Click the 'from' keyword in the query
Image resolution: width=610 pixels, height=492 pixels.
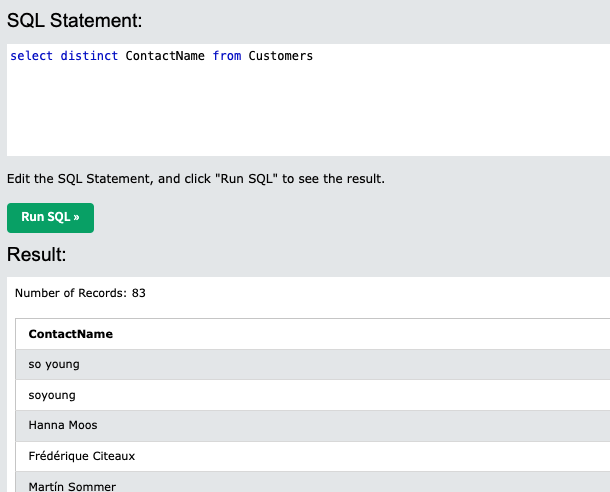pos(227,56)
